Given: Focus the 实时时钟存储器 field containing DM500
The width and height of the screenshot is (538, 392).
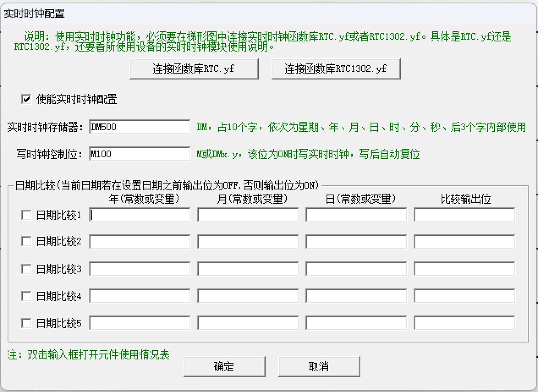Looking at the screenshot, I should [140, 127].
